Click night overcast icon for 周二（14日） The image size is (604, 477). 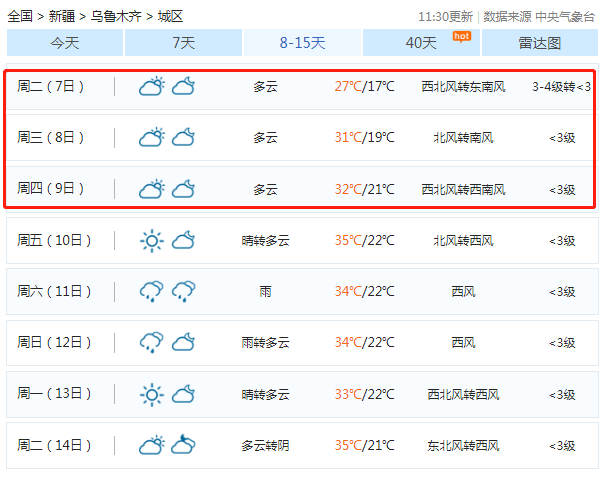183,444
